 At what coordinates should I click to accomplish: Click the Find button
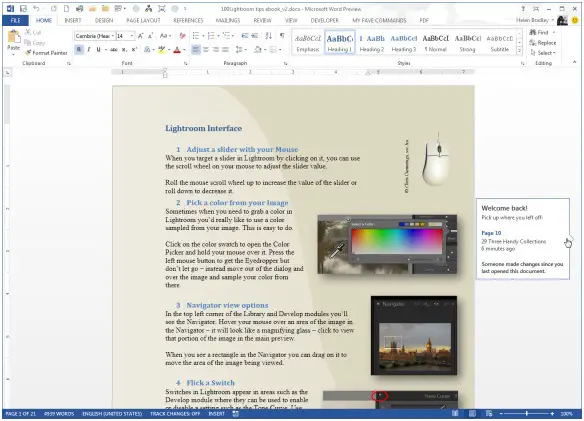540,33
